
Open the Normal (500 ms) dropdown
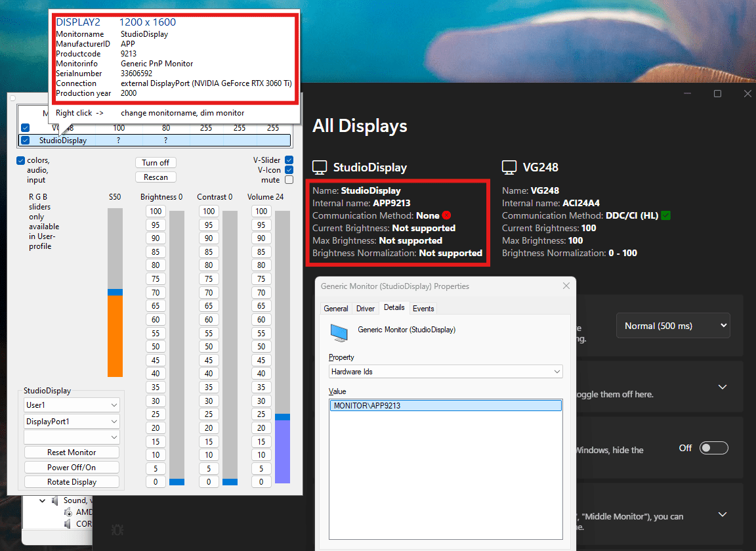673,326
